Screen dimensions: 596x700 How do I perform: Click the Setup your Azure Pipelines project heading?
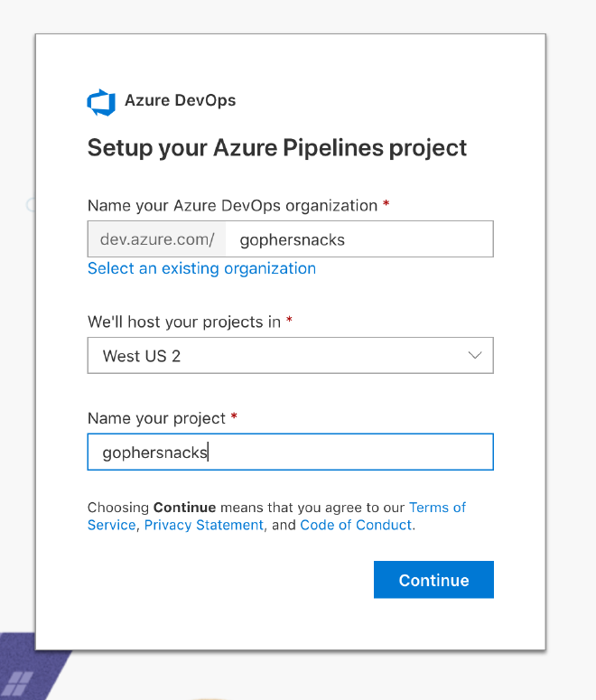point(276,147)
